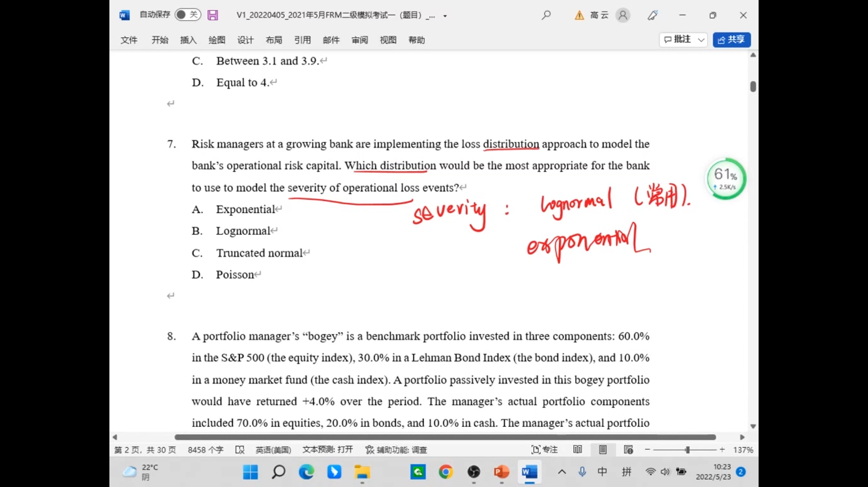Expand the 批注 comments dropdown chevron

pos(701,40)
